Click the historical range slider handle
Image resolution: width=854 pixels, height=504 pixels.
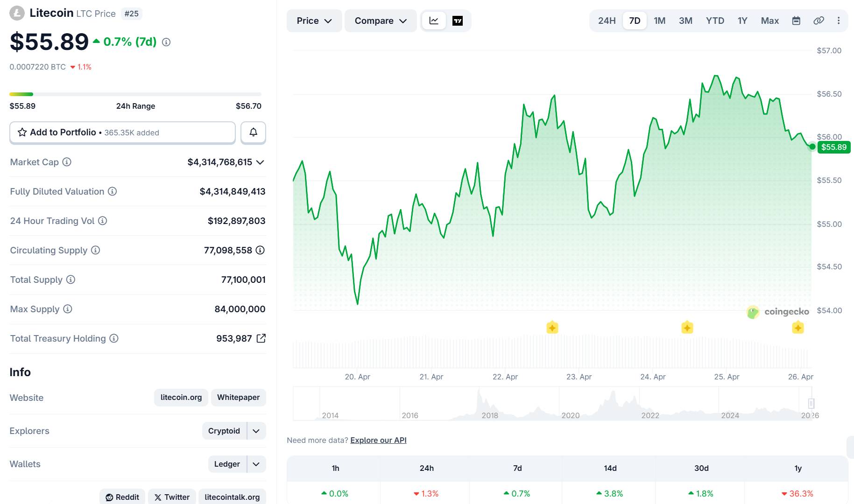coord(811,403)
